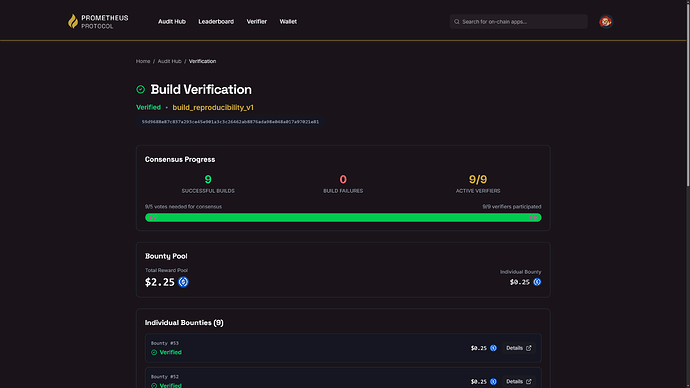Image resolution: width=690 pixels, height=388 pixels.
Task: Open the Audit Hub nav item
Action: click(172, 22)
